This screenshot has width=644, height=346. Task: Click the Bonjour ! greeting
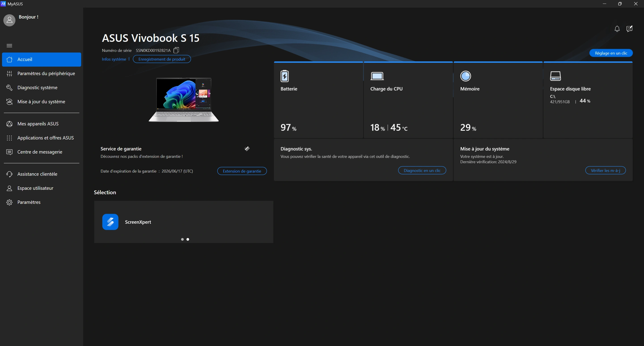click(x=28, y=17)
